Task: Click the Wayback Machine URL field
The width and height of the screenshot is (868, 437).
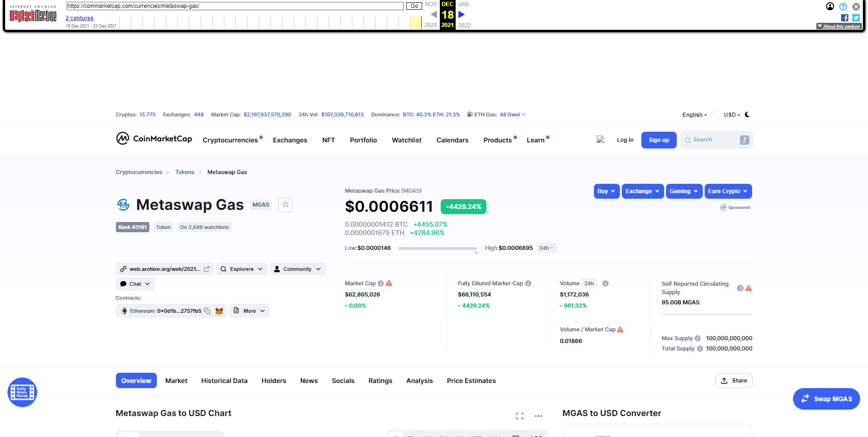Action: point(235,6)
